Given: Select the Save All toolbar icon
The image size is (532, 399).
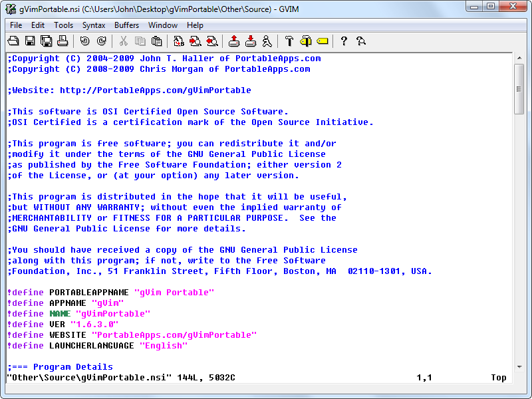Looking at the screenshot, I should tap(45, 41).
